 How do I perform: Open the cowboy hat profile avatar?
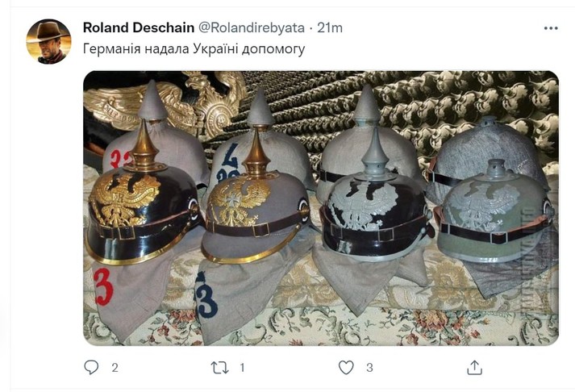pyautogui.click(x=48, y=42)
